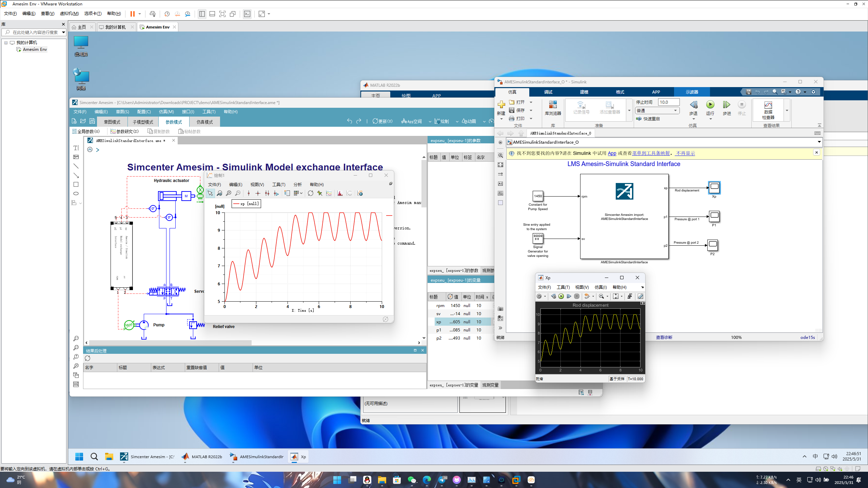Click 查看诊断 link in Simulink status bar
Viewport: 868px width, 488px height.
click(x=664, y=337)
